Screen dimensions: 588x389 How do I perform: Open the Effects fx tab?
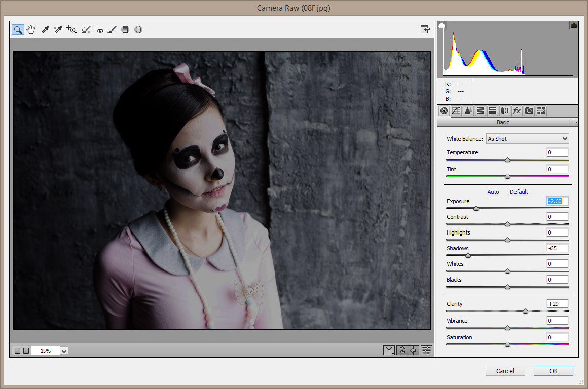point(517,111)
